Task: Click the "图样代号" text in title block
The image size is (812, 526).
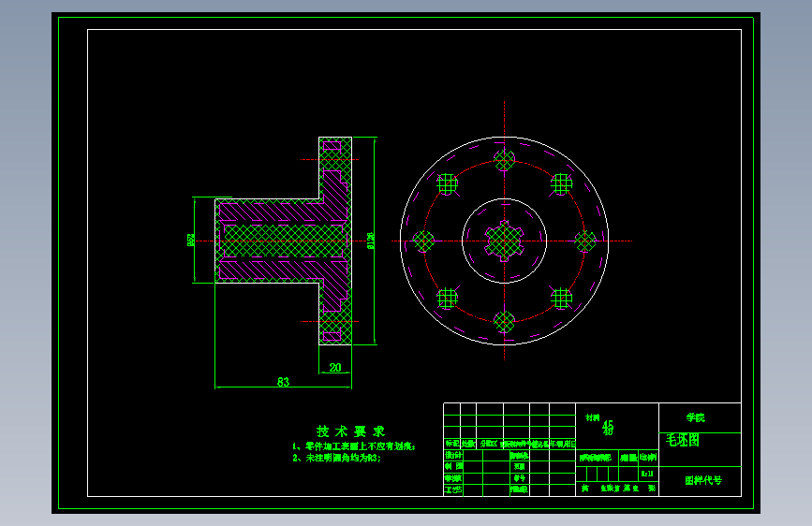Action: [x=703, y=480]
